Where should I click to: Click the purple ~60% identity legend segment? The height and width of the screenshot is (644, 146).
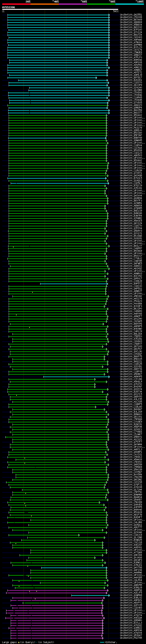(x=73, y=4)
